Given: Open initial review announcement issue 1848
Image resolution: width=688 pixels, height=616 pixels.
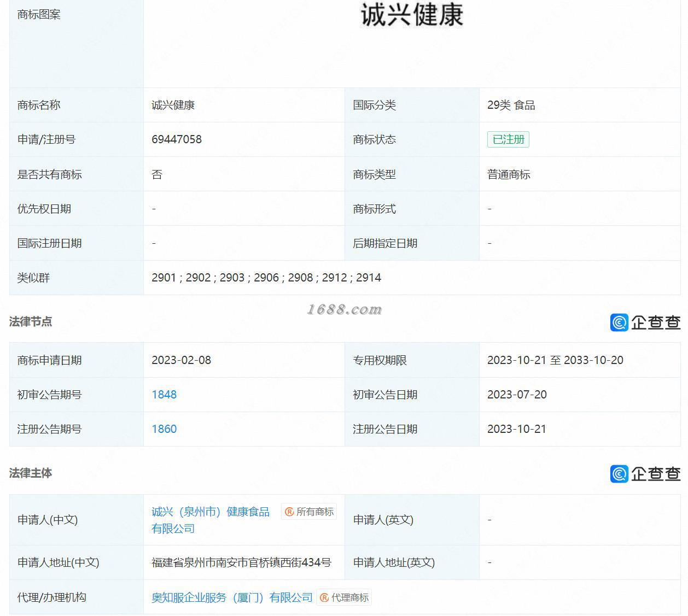Looking at the screenshot, I should pyautogui.click(x=164, y=395).
